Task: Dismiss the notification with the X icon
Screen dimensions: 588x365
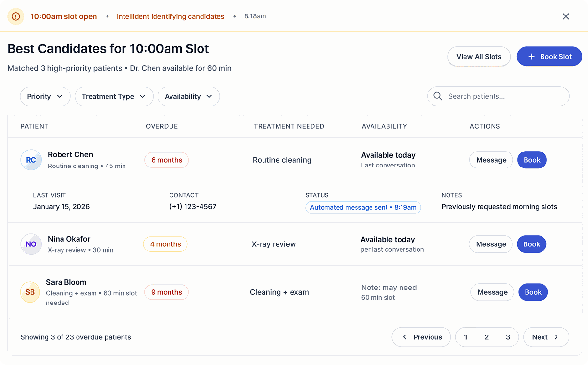Action: [x=566, y=16]
